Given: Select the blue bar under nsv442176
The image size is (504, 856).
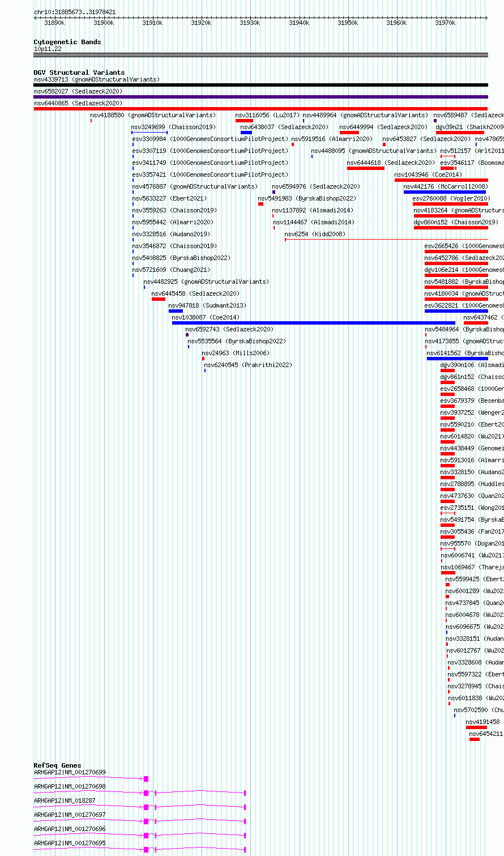Looking at the screenshot, I should coord(445,192).
